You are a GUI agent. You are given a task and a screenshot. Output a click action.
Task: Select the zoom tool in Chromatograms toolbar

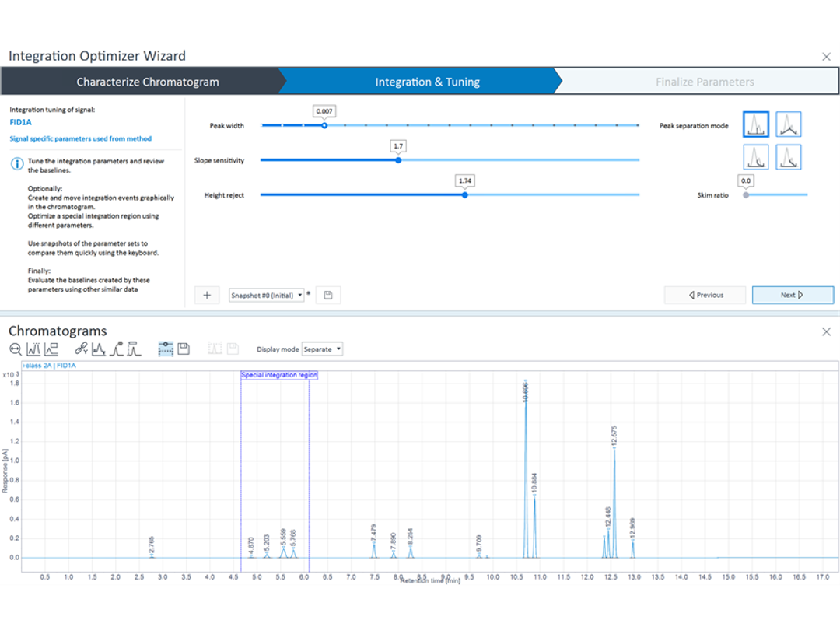click(x=16, y=349)
